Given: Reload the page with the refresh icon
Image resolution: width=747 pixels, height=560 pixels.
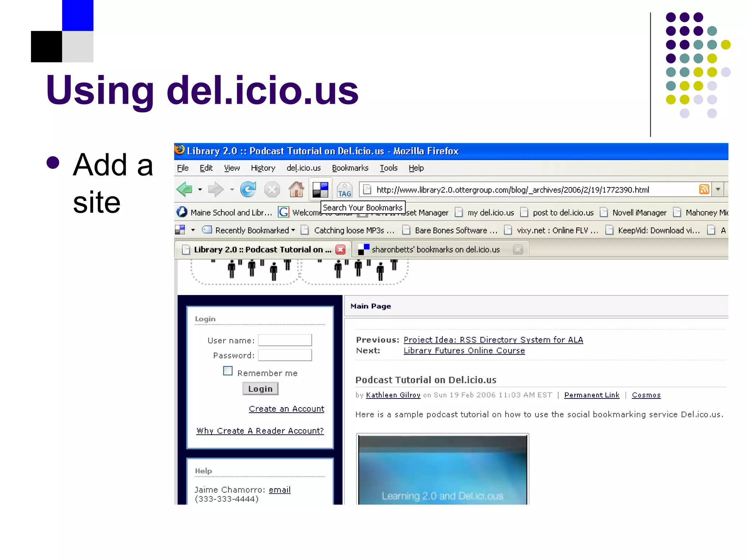Looking at the screenshot, I should pos(248,189).
